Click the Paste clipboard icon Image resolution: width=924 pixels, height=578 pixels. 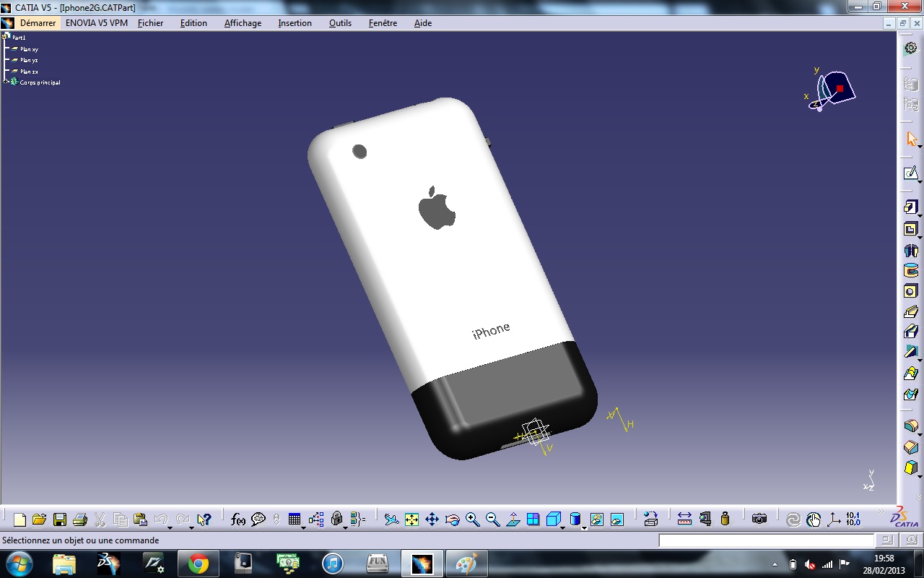click(141, 519)
